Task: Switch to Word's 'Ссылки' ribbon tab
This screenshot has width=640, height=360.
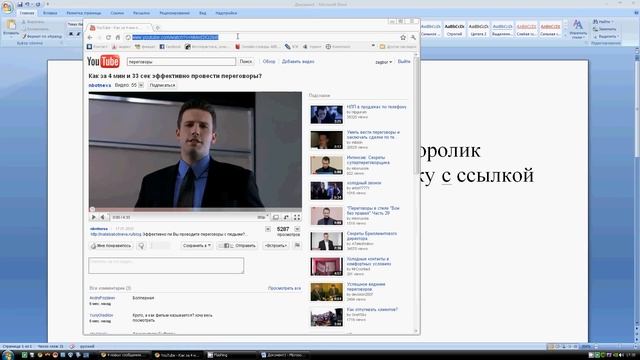Action: 117,13
